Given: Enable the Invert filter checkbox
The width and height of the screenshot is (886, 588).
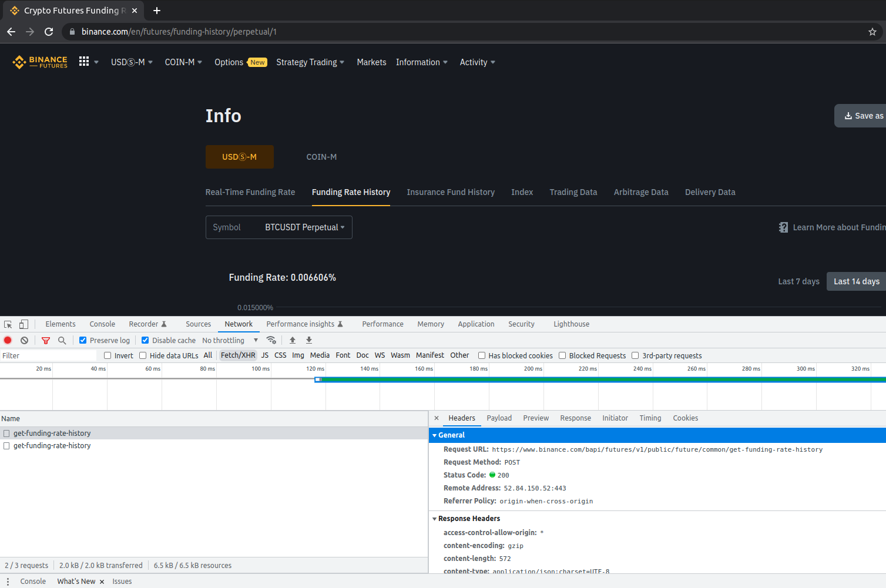Looking at the screenshot, I should click(108, 355).
